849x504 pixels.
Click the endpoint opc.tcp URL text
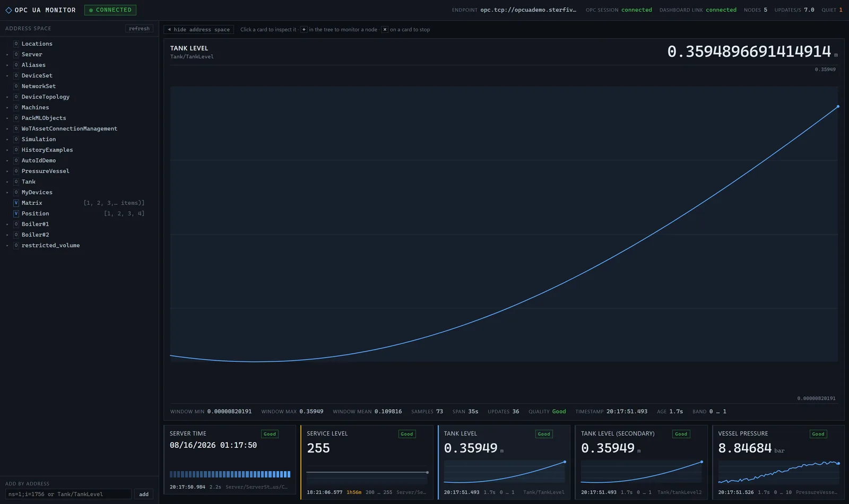(x=528, y=10)
